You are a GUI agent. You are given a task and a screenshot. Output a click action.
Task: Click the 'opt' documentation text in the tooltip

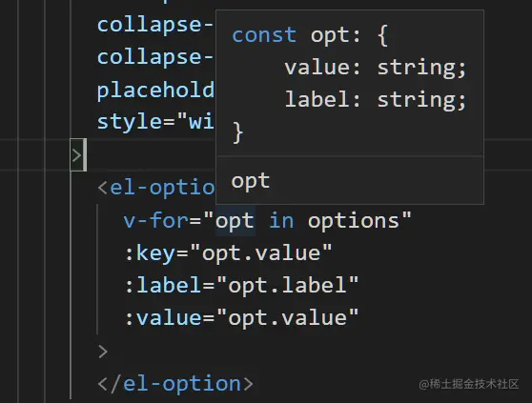click(251, 181)
